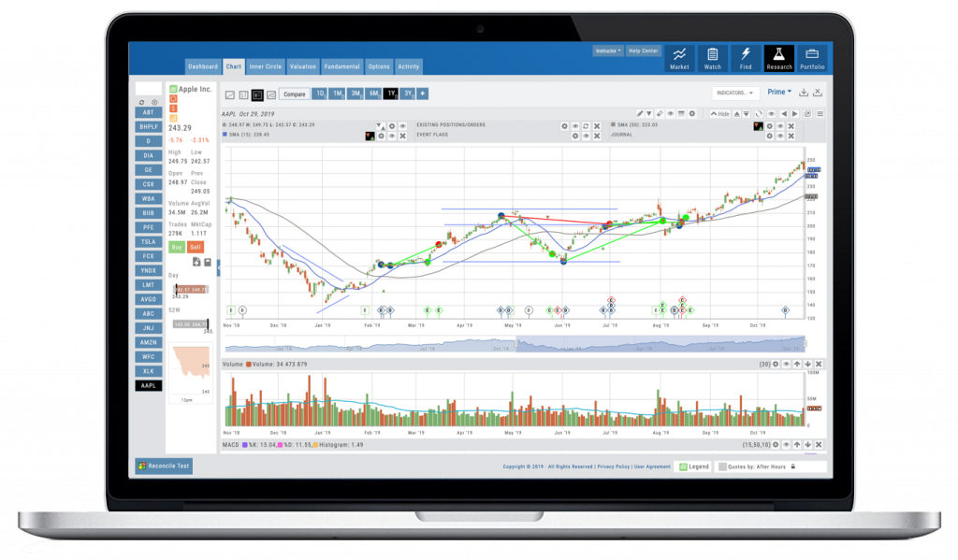Select the pencil drawing tool above the chart
This screenshot has height=560, width=958.
pyautogui.click(x=641, y=113)
